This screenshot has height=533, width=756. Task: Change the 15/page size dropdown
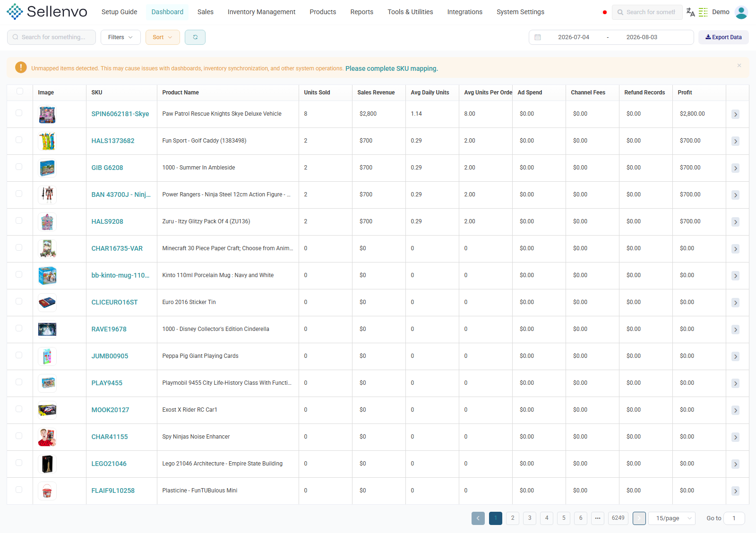672,518
